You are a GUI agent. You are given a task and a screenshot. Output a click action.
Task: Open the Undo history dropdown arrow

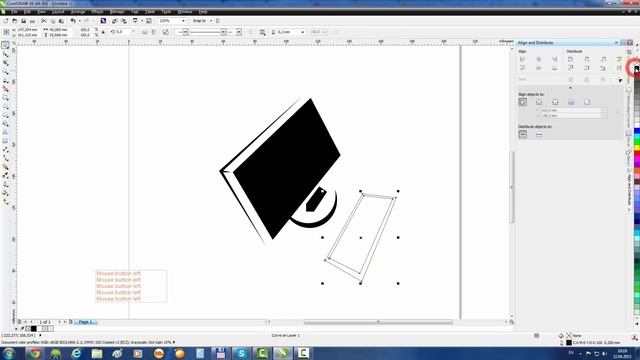tap(79, 21)
